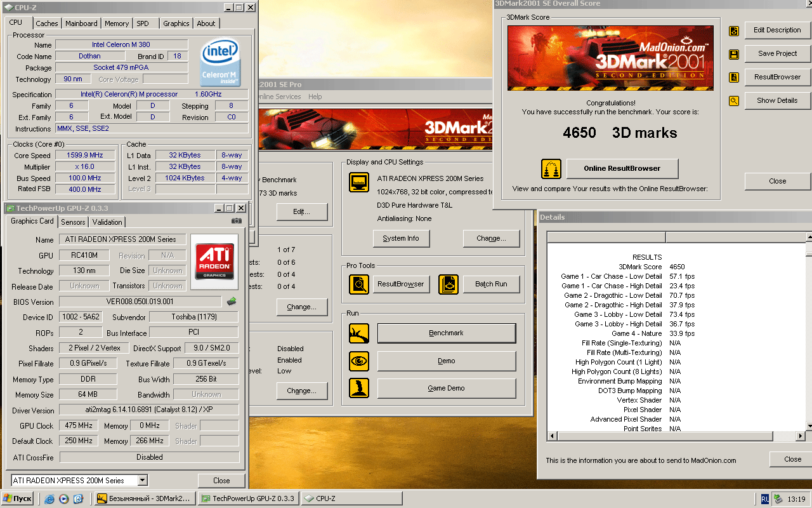Screen dimensions: 812x508
Task: Click the Save Project floppy icon
Action: tap(734, 54)
